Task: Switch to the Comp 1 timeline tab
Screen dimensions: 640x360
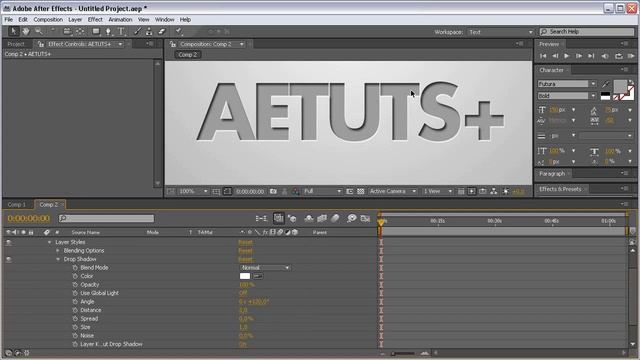Action: tap(17, 205)
